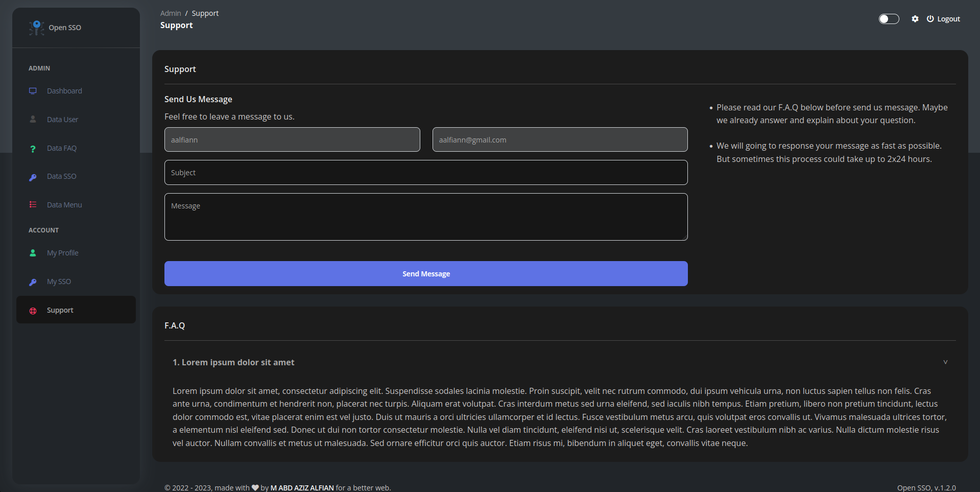This screenshot has height=492, width=980.
Task: Click the Open SSO logo
Action: pyautogui.click(x=55, y=28)
